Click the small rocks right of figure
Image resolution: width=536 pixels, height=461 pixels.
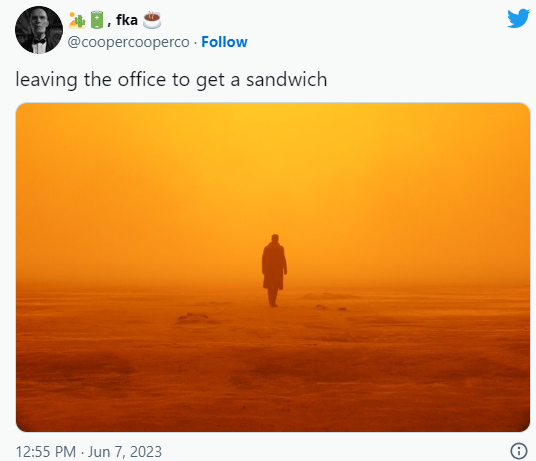(331, 308)
